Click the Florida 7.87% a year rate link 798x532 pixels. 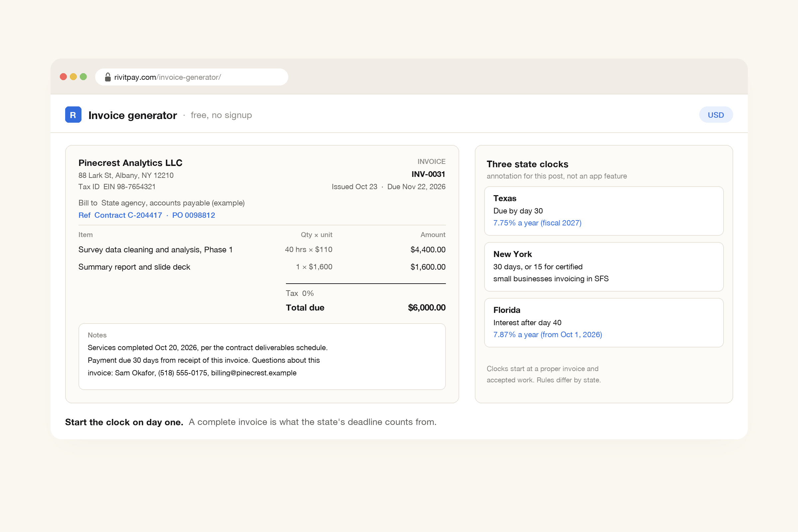tap(547, 334)
